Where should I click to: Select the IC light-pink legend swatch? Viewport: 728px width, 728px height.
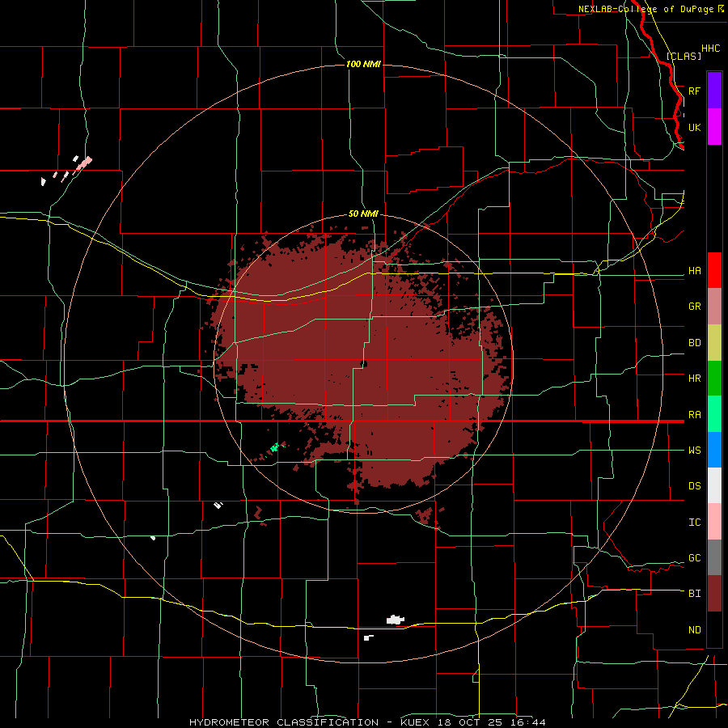tap(714, 522)
